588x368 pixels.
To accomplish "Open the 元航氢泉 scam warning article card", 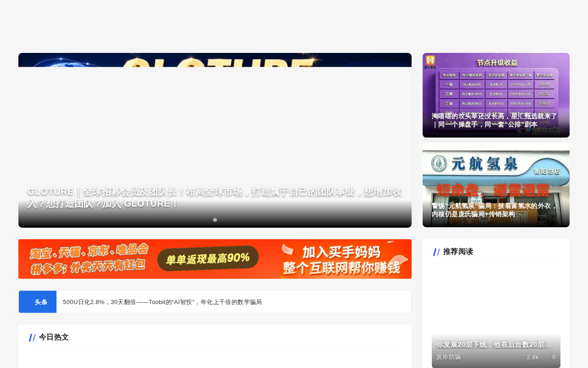I will (x=496, y=185).
